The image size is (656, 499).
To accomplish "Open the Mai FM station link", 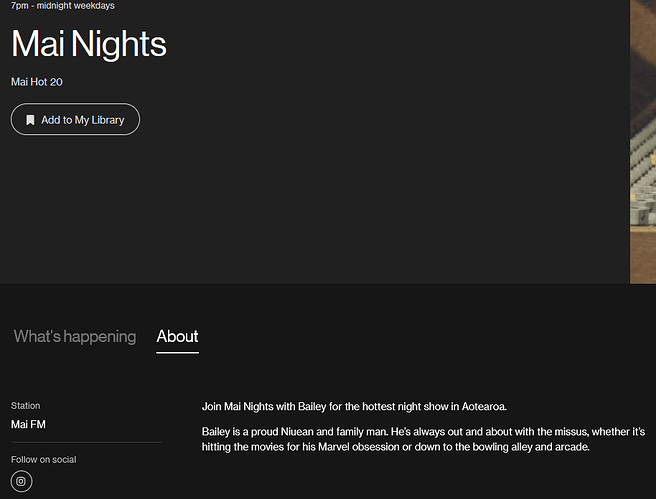I will coord(28,425).
